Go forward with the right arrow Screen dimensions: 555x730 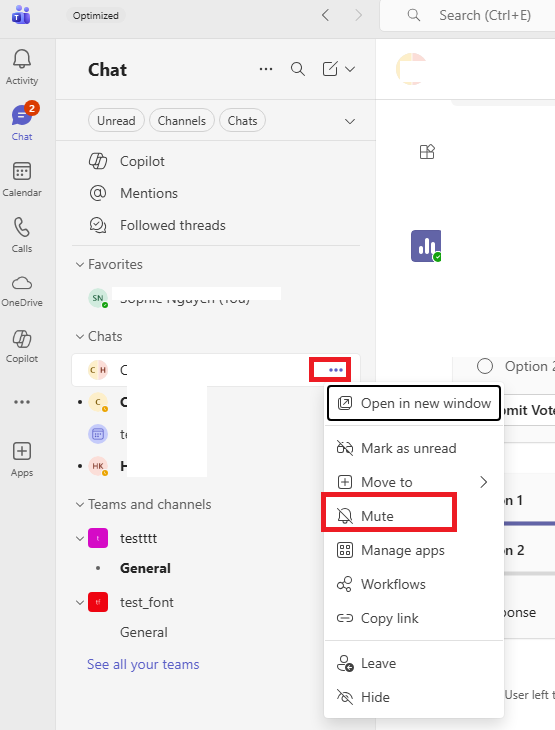click(359, 15)
